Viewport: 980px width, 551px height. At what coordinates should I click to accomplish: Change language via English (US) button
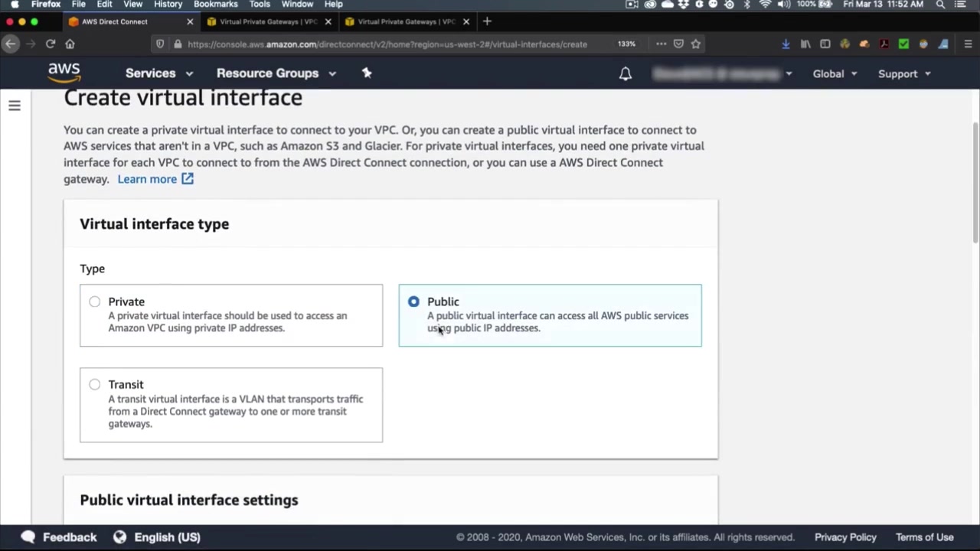pyautogui.click(x=157, y=537)
